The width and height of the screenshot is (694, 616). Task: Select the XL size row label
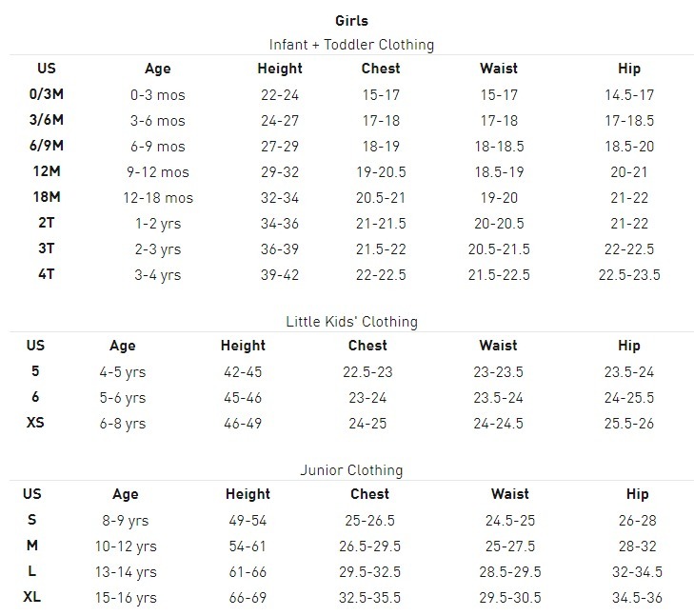(32, 597)
